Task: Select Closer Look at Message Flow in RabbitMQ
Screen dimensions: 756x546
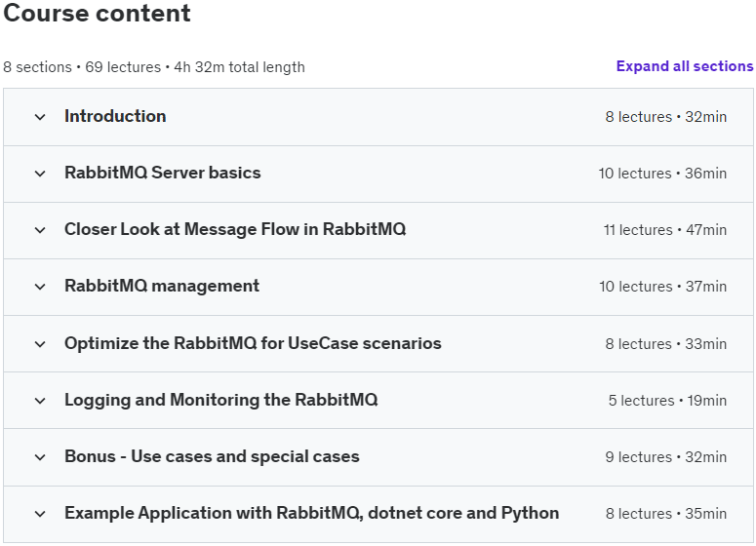Action: [x=235, y=229]
